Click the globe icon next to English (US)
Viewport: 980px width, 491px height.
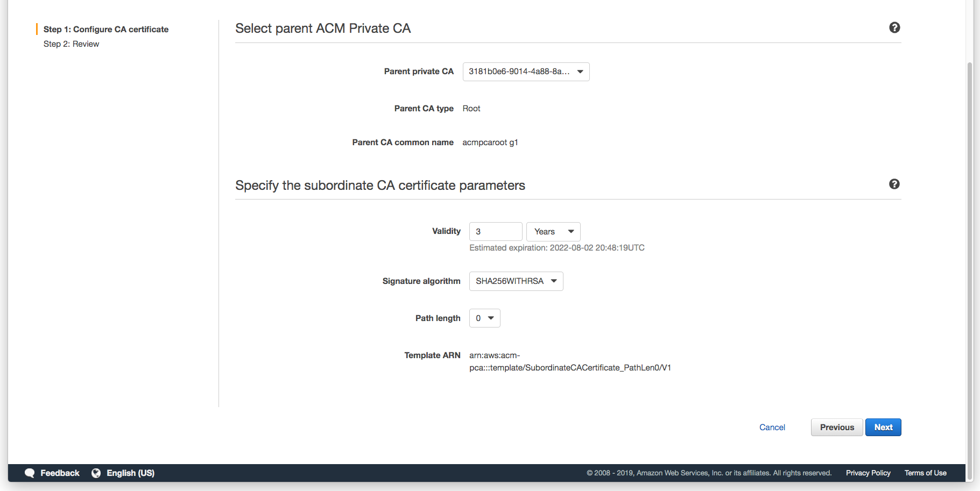(x=96, y=473)
